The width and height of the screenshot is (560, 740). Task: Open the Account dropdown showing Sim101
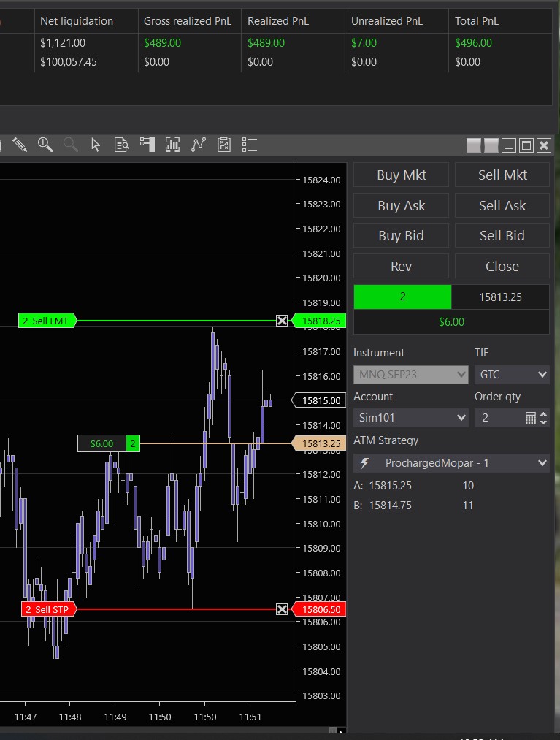[x=410, y=418]
